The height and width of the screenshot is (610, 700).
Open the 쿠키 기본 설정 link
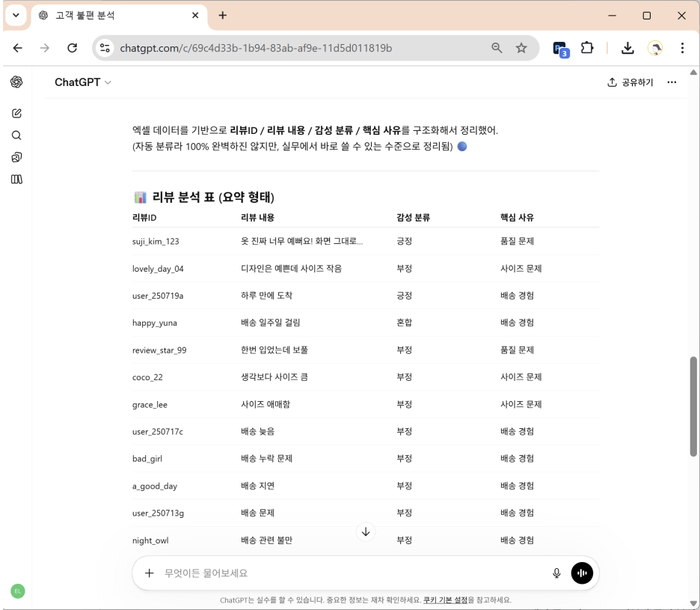coord(445,600)
